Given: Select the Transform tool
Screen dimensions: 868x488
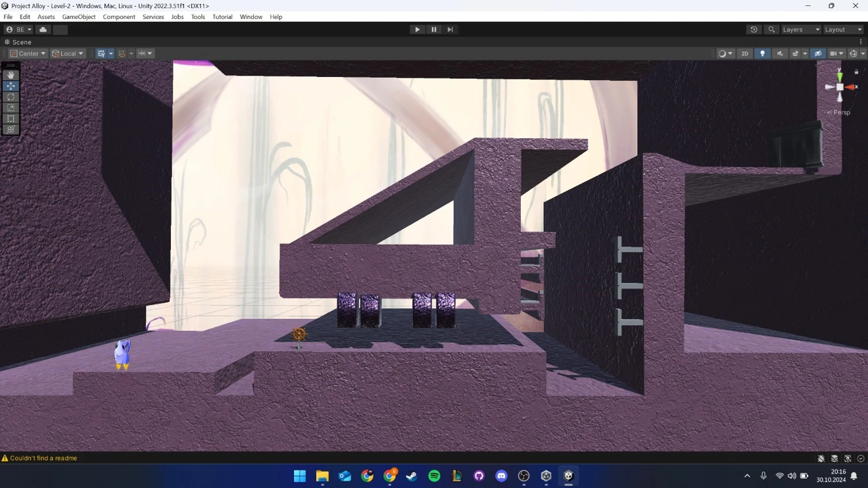Looking at the screenshot, I should 11,130.
